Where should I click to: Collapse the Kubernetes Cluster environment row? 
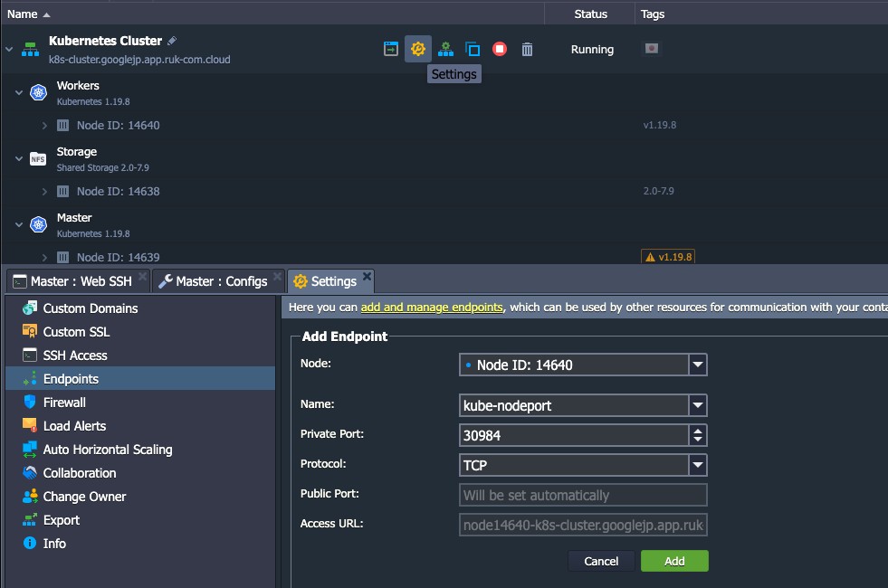(x=9, y=49)
